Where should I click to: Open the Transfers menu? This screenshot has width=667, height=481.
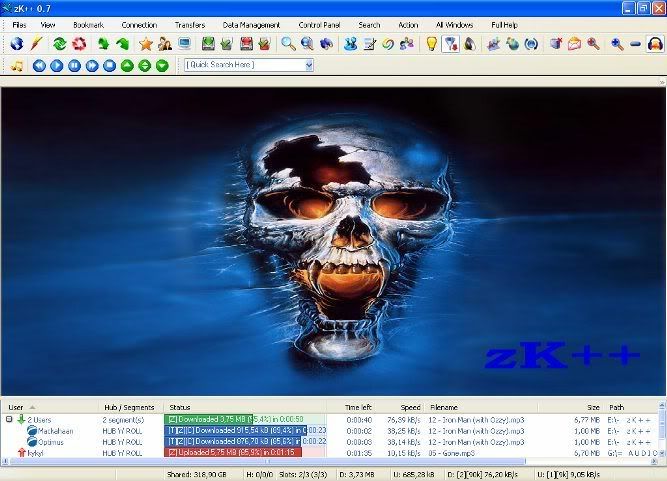tap(190, 25)
